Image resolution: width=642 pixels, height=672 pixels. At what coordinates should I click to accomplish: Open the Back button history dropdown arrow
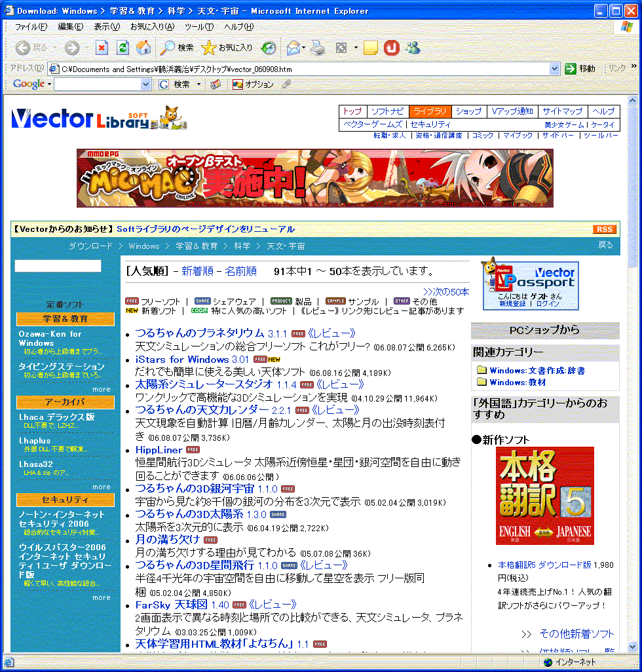pyautogui.click(x=54, y=48)
